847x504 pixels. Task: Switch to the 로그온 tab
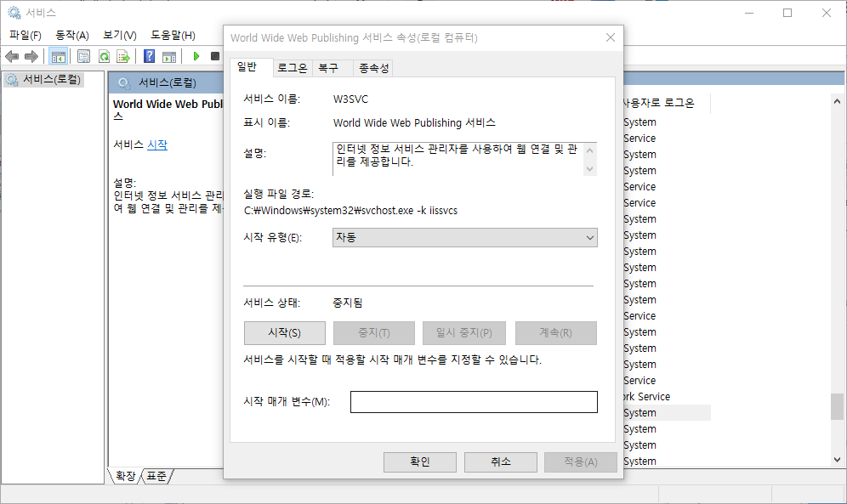[x=293, y=68]
